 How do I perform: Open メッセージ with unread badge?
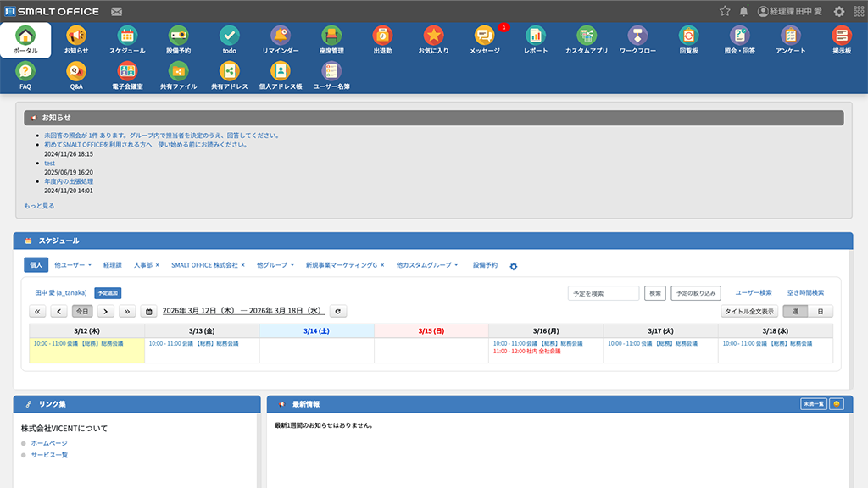[x=484, y=40]
